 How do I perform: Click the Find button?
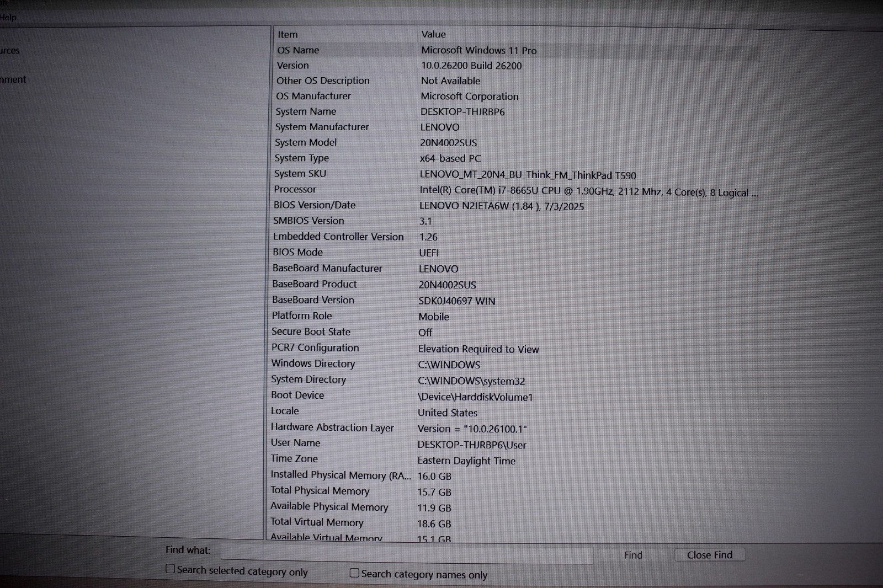[633, 555]
